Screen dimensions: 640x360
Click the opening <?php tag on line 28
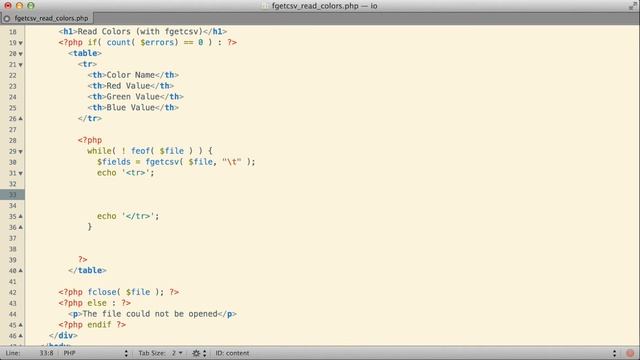click(90, 140)
